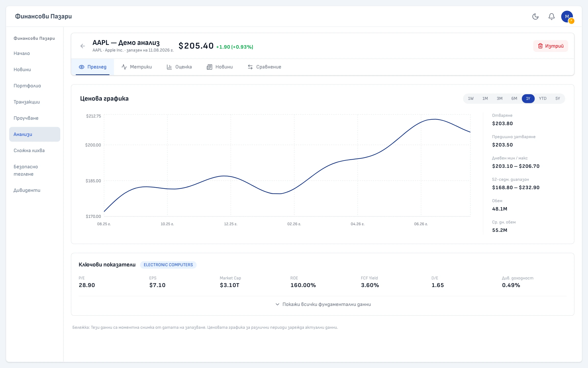Open notifications bell
This screenshot has width=588, height=368.
pos(551,16)
